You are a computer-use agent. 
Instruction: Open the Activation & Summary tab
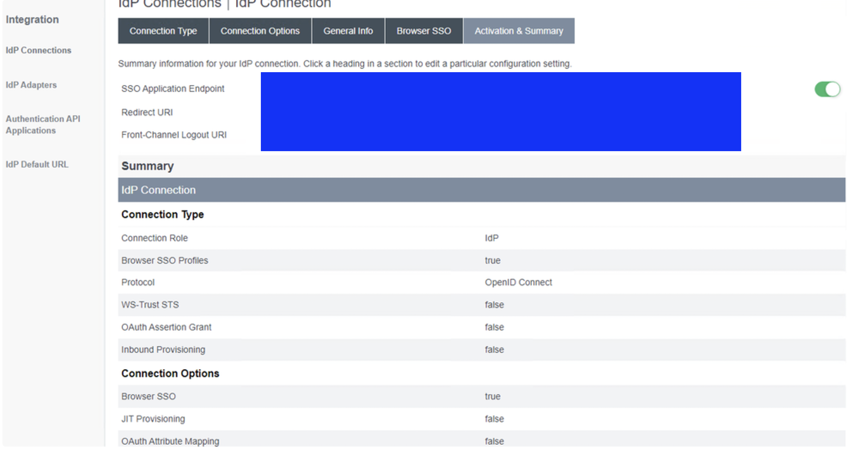point(519,31)
